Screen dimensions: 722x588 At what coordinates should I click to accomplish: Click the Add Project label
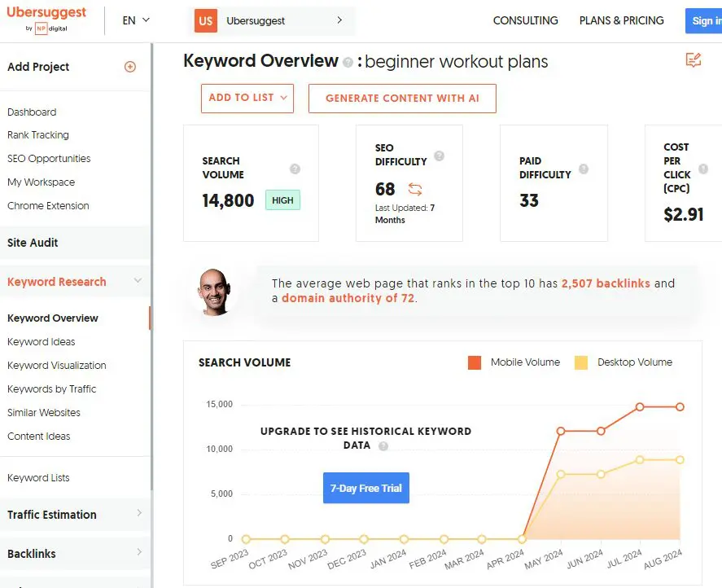[38, 67]
